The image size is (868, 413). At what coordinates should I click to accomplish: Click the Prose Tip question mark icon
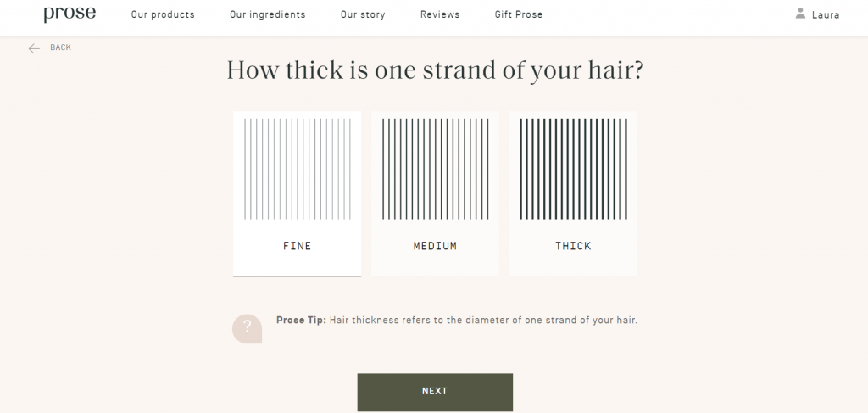pyautogui.click(x=247, y=328)
